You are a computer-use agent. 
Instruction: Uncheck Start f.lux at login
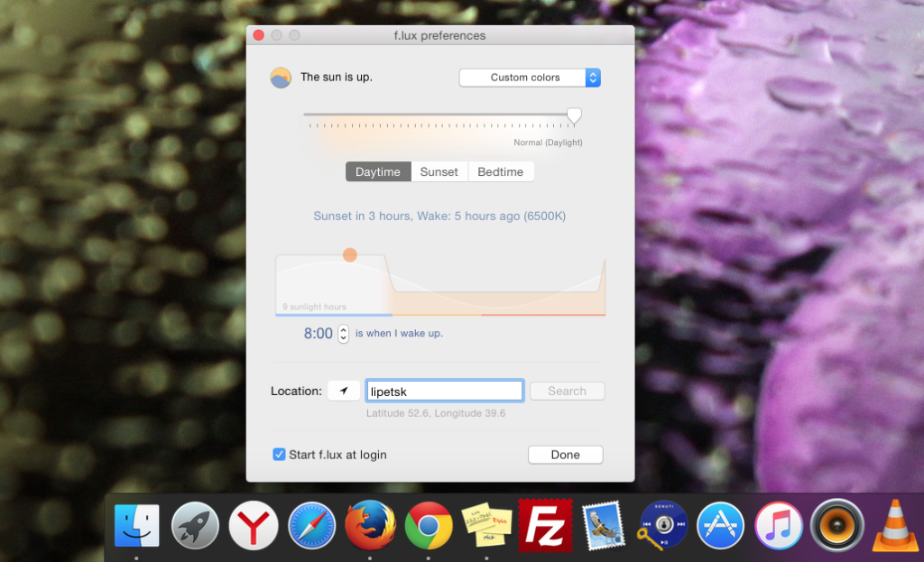[x=280, y=455]
